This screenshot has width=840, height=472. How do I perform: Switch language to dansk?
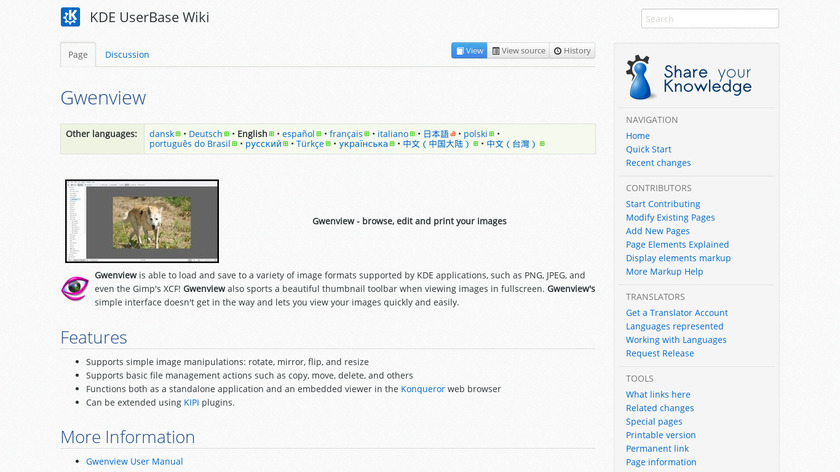pos(162,134)
